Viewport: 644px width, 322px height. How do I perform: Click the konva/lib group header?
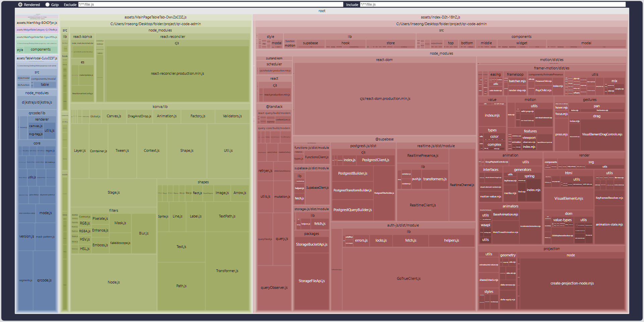160,107
